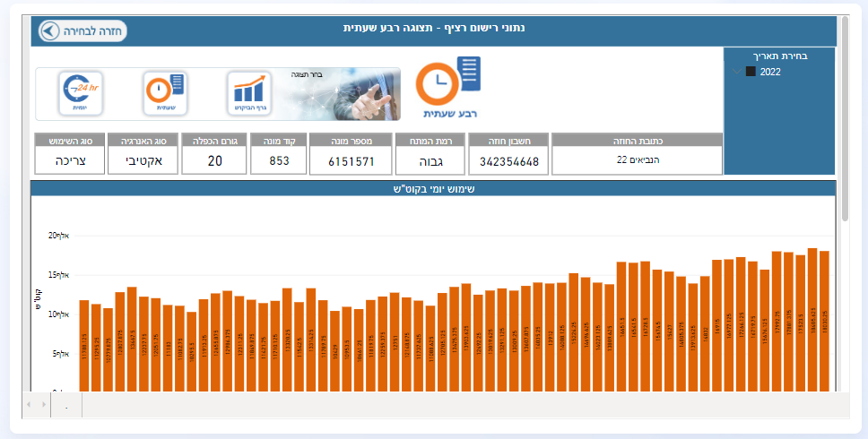This screenshot has width=868, height=439.
Task: Toggle the 2022 checkbox in the date slicer
Action: [751, 72]
